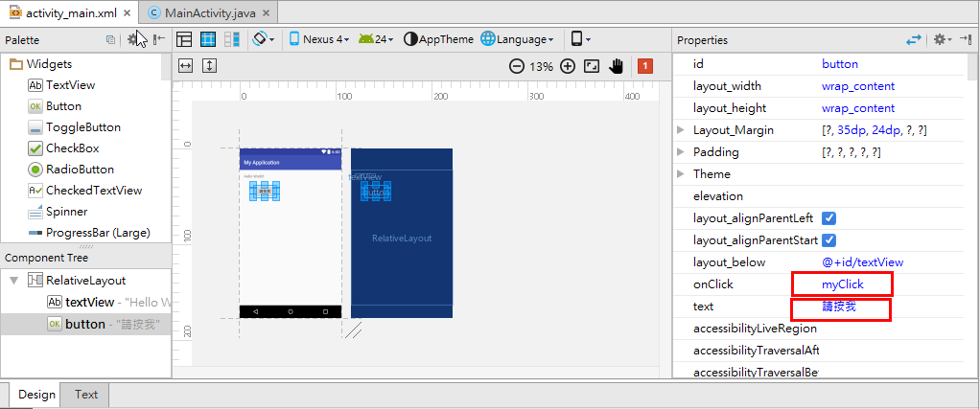Toggle view all properties arrows icon

pyautogui.click(x=914, y=39)
